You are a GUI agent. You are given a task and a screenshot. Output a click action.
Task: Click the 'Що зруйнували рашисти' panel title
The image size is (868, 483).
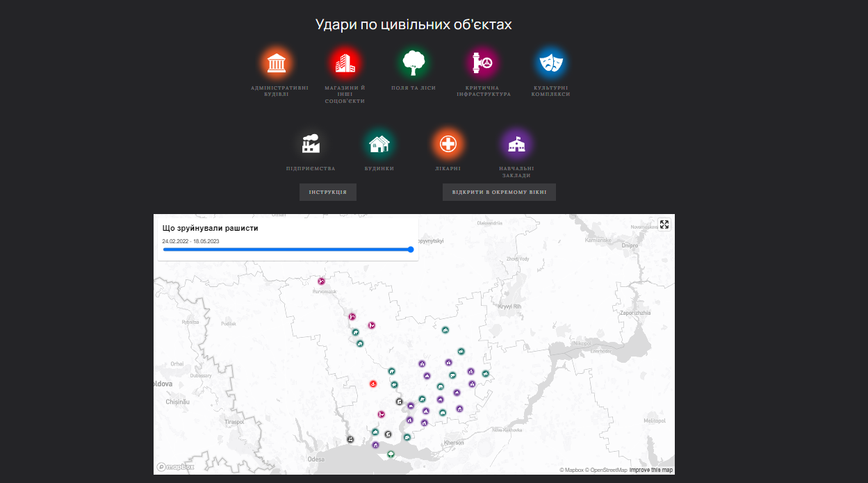coord(211,228)
